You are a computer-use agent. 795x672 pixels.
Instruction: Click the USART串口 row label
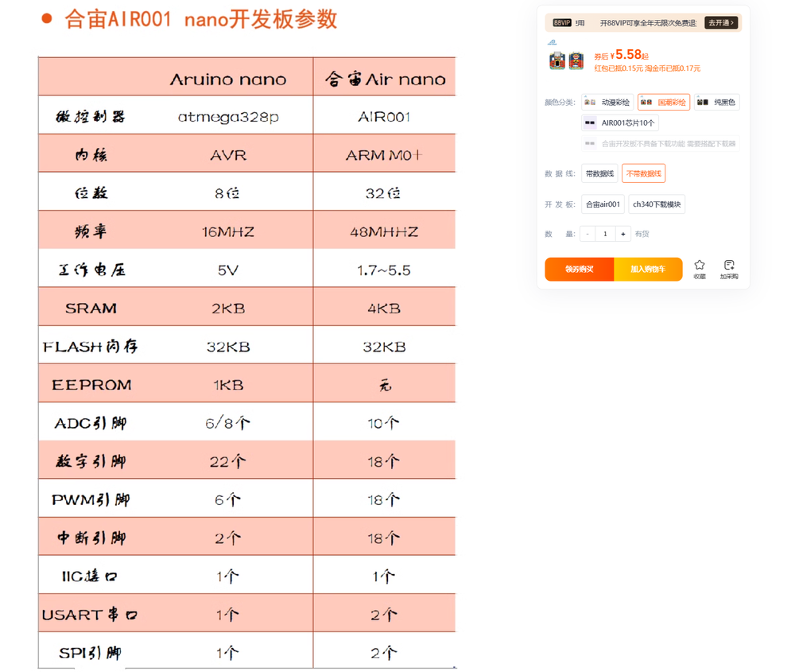pos(90,615)
